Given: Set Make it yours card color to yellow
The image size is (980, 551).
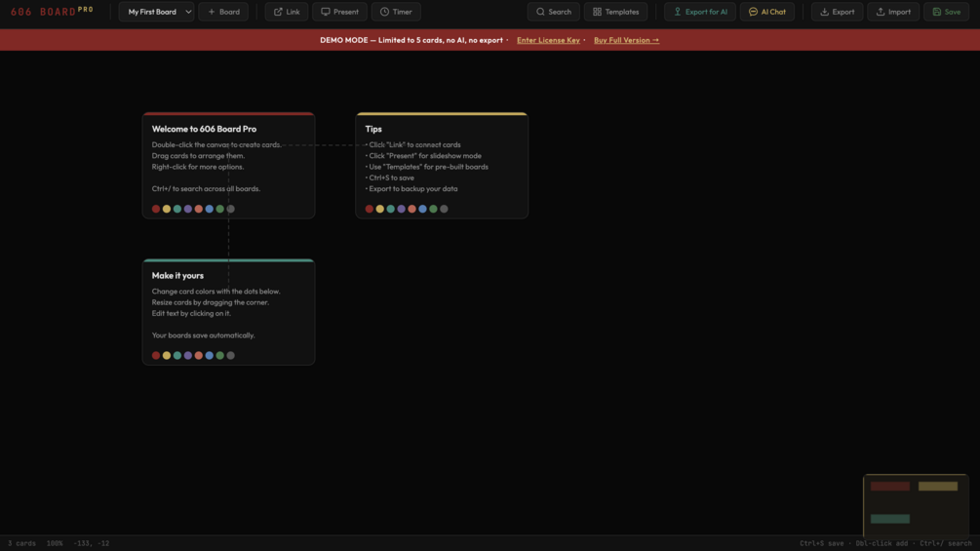Looking at the screenshot, I should 166,355.
